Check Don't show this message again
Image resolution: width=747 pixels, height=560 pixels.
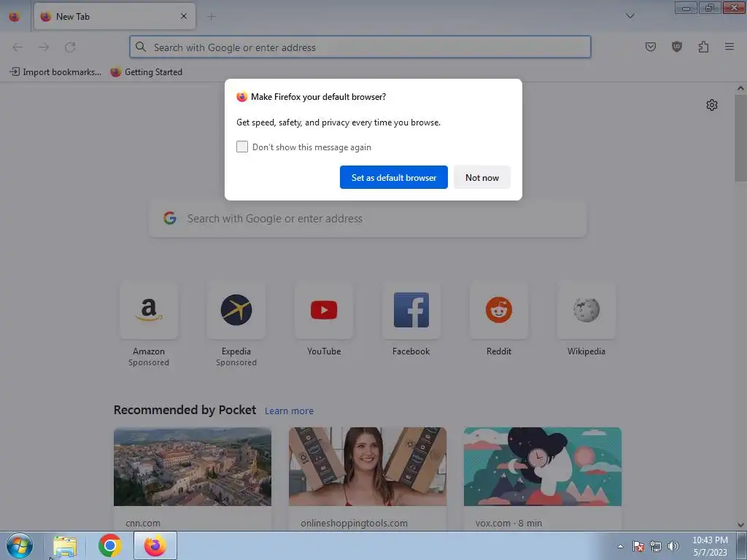[x=242, y=147]
